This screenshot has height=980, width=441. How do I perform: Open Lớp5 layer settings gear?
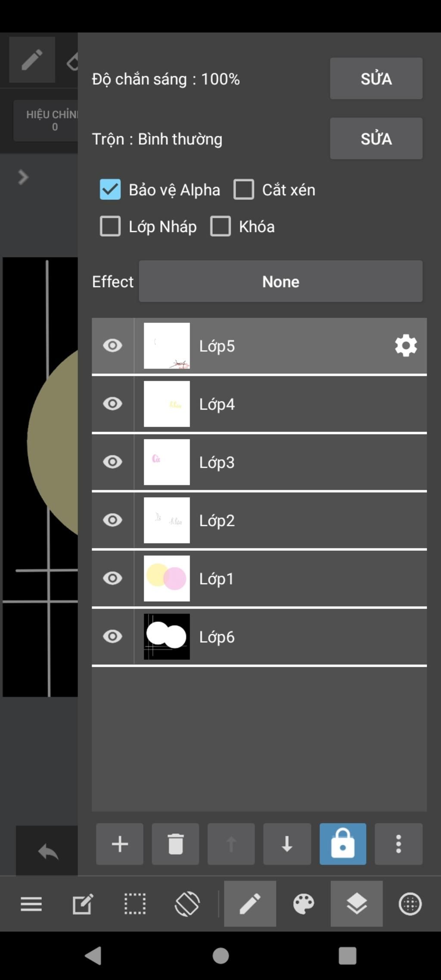pyautogui.click(x=406, y=346)
